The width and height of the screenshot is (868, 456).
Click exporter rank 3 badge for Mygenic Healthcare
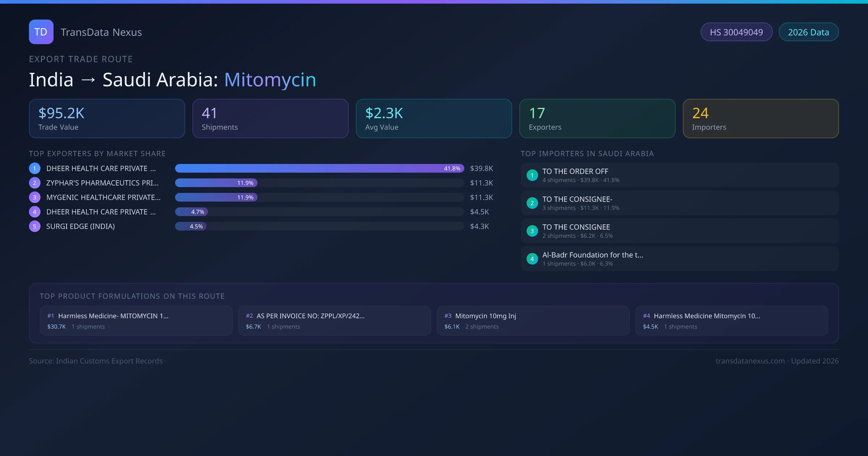34,197
